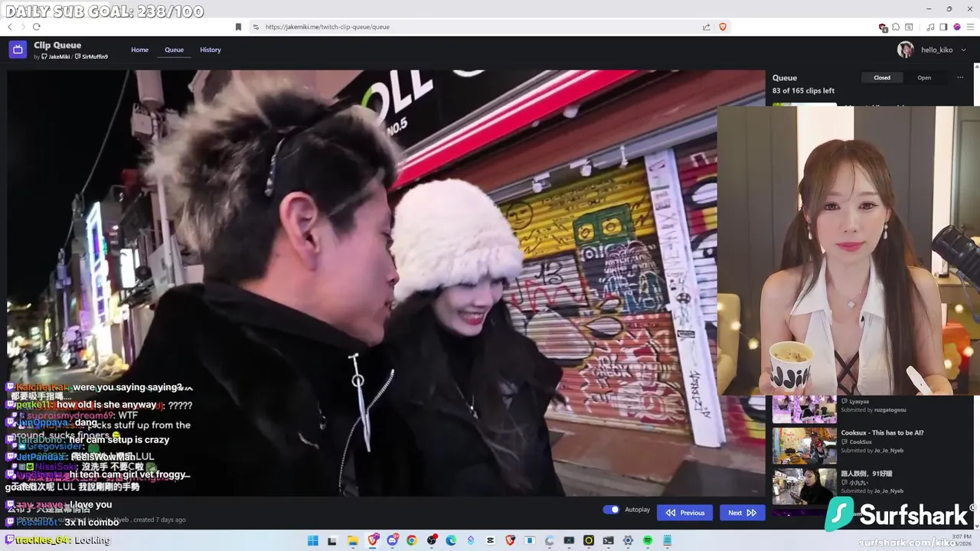Go to the Home tab
This screenshot has width=980, height=551.
[139, 50]
